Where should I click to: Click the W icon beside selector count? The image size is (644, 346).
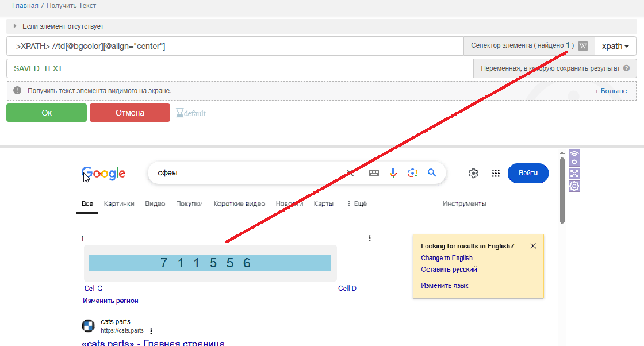(x=583, y=46)
